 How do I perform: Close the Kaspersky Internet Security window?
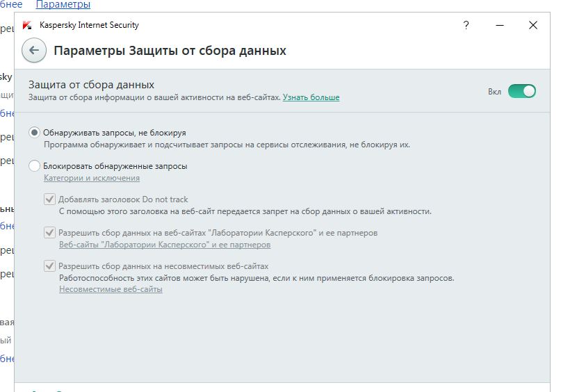(x=533, y=25)
